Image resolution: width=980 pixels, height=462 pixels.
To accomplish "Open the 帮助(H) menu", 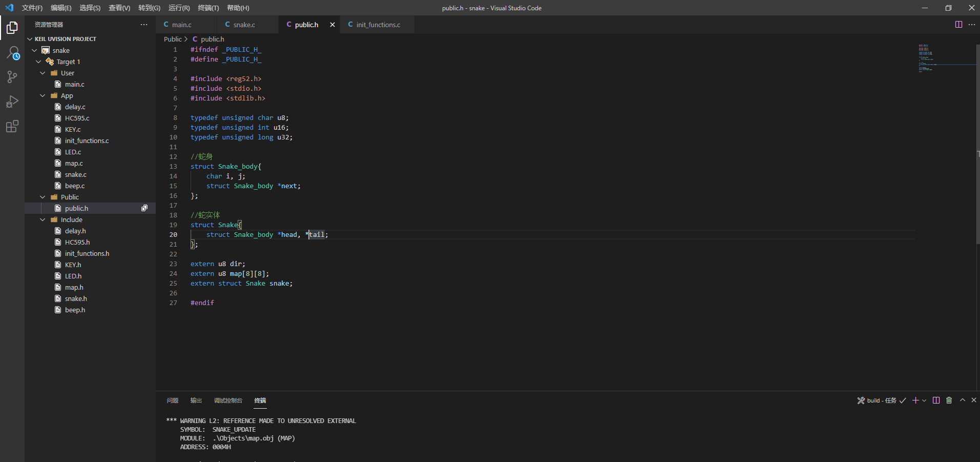I will (238, 8).
